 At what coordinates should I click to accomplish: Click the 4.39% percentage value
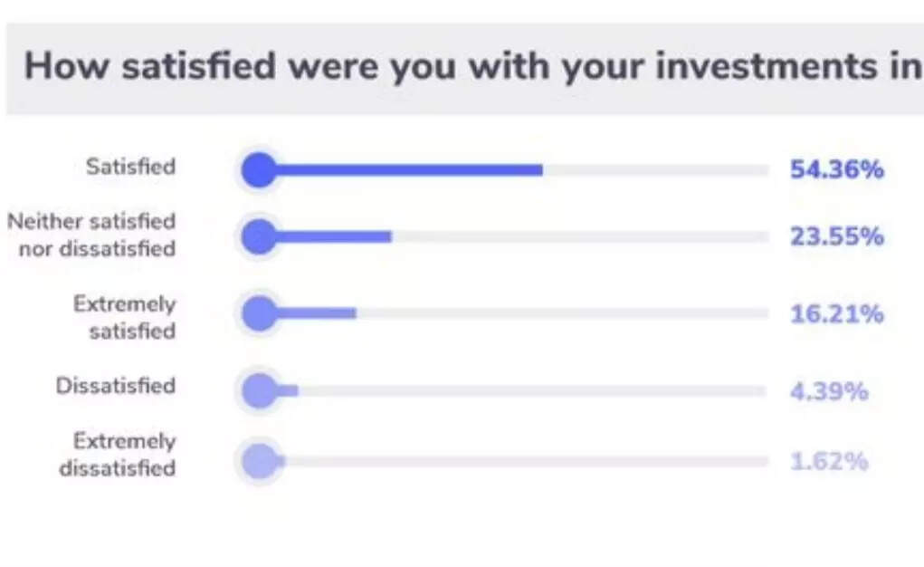click(829, 391)
